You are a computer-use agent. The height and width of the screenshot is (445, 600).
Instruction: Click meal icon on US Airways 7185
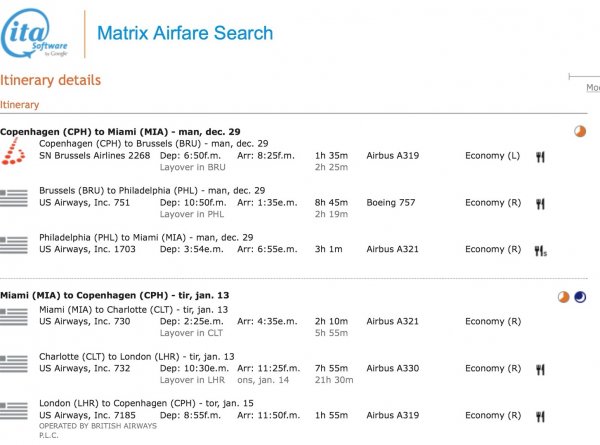point(541,415)
